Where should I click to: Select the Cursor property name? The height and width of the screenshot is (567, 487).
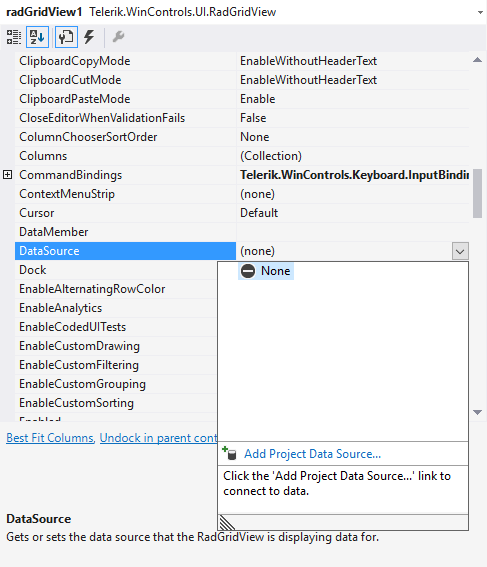click(x=37, y=213)
